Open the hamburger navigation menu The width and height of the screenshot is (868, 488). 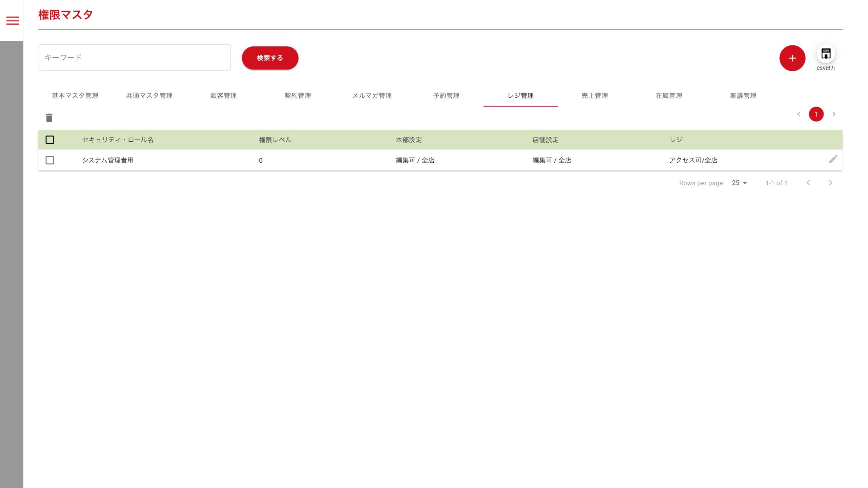coord(13,21)
